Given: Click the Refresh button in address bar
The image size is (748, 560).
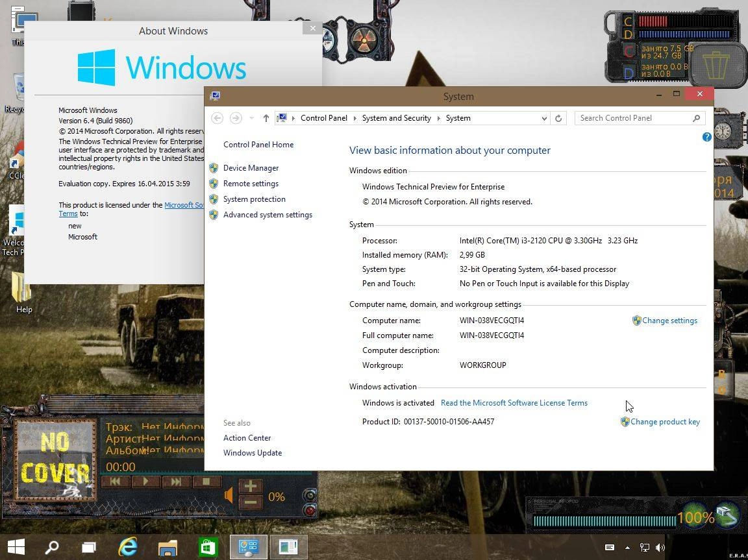Looking at the screenshot, I should (558, 118).
